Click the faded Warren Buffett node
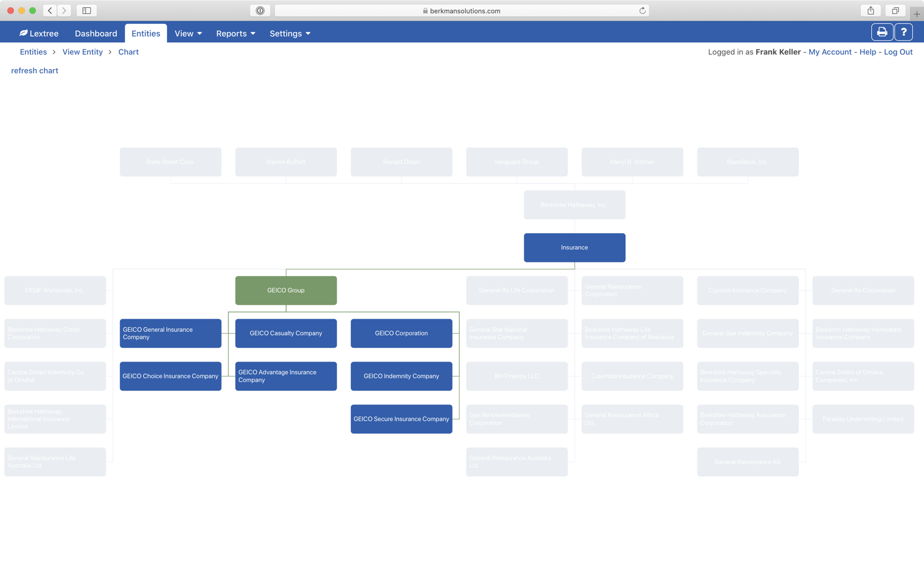Viewport: 924px width, 565px height. point(286,162)
